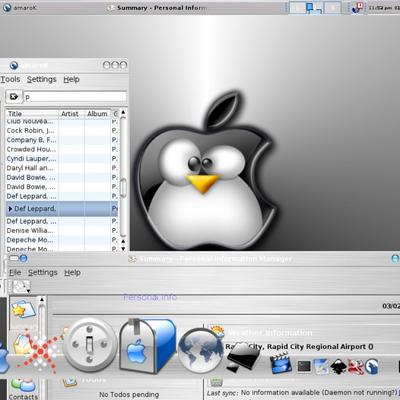Select the starred Summary icon in Kontact sidebar
Screen dimensions: 400x400
23,309
